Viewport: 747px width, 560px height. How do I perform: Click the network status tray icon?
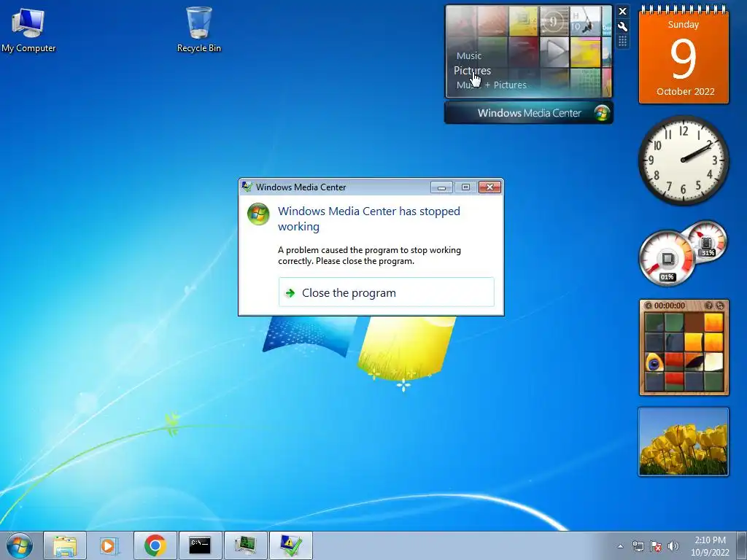tap(638, 546)
